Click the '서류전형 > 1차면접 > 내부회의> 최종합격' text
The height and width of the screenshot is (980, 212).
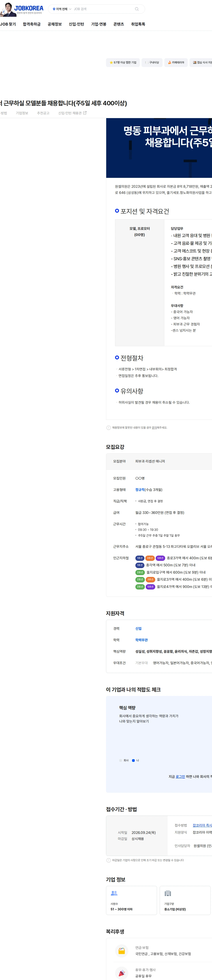point(148,369)
